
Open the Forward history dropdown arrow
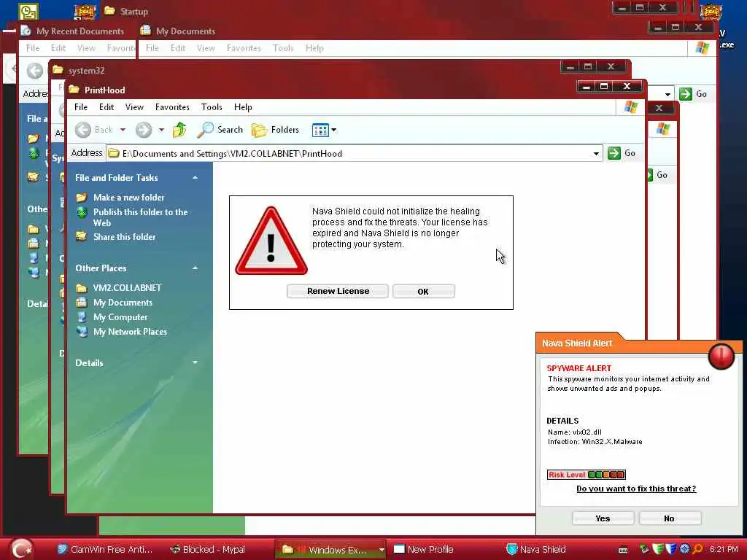[161, 130]
